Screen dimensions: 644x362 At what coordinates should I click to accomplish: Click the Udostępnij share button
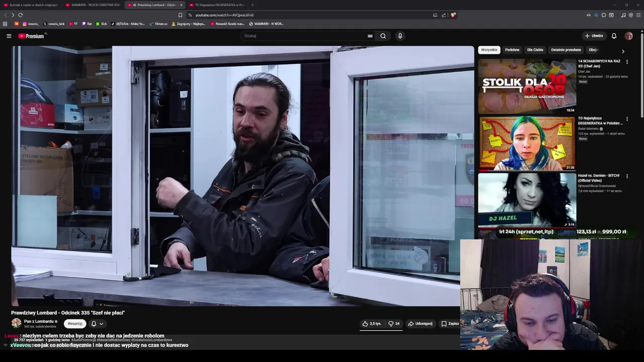click(x=420, y=324)
